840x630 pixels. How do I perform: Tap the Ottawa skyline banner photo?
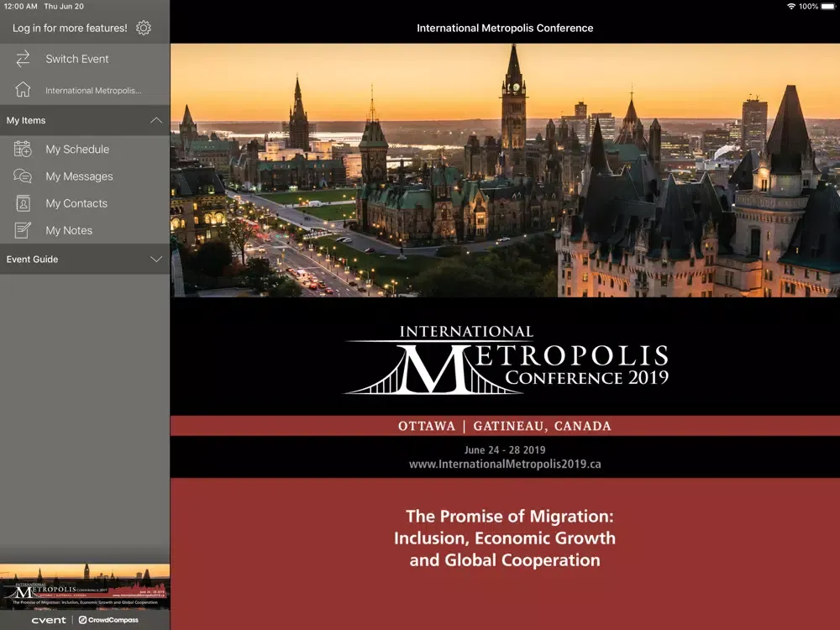[505, 171]
